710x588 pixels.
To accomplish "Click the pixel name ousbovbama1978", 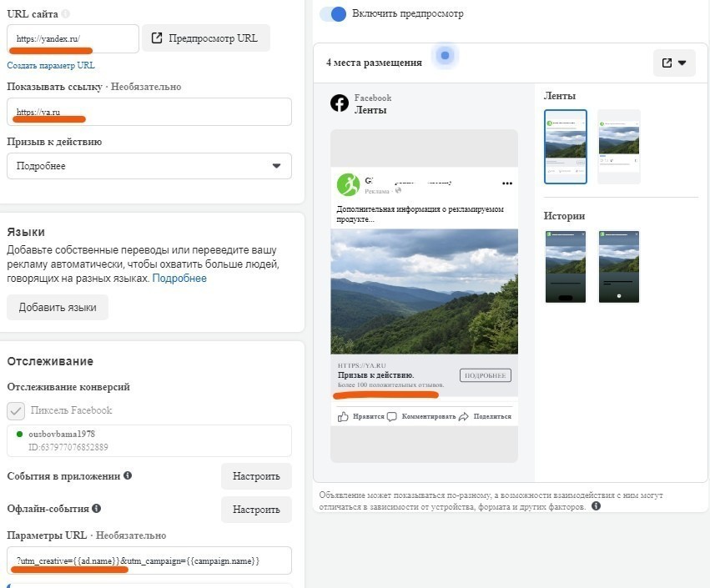I will (62, 434).
